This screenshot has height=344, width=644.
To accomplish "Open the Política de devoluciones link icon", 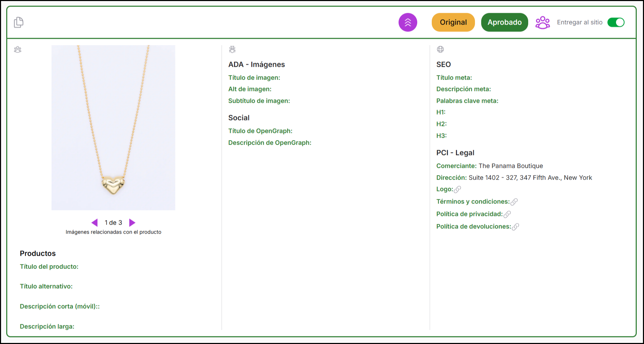I will pos(515,227).
